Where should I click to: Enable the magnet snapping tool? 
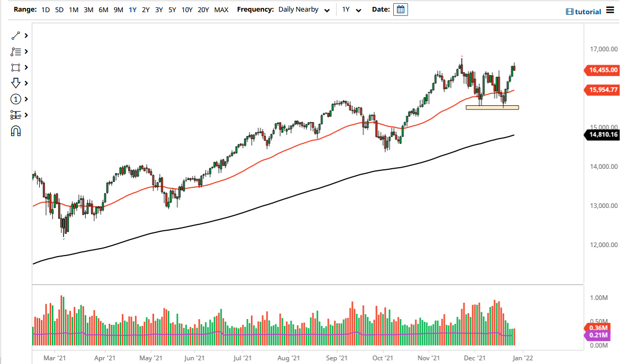16,131
